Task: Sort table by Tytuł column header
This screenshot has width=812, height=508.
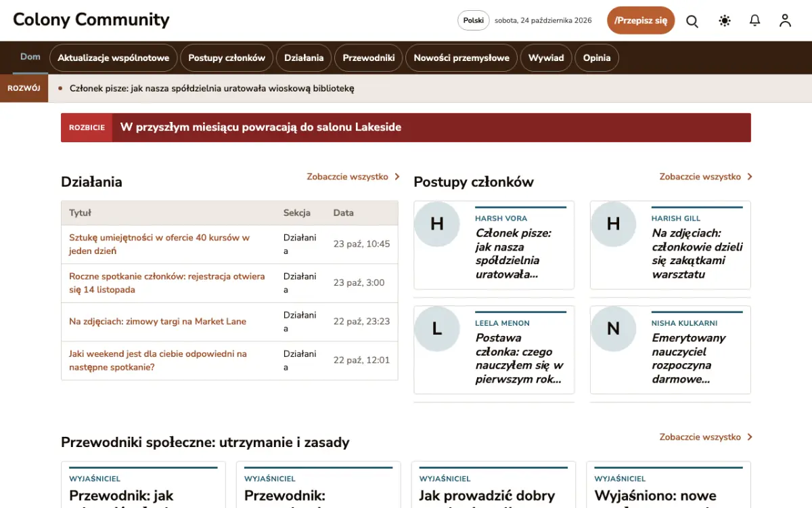Action: pos(80,213)
